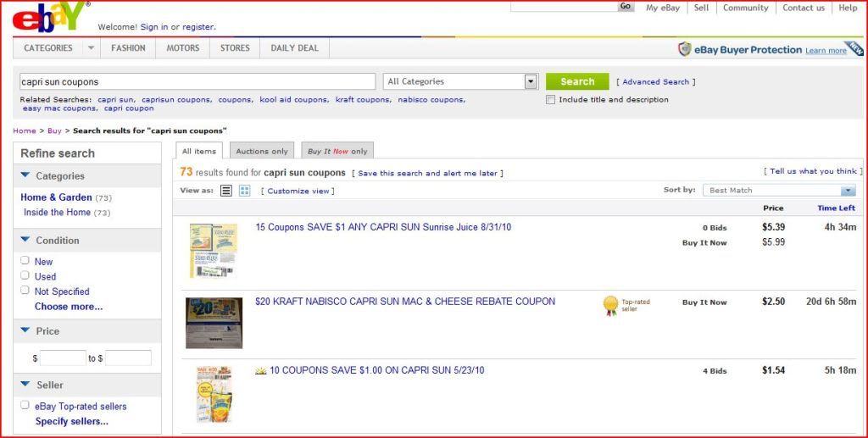Click the sunrise icon beside 10 COUPONS listing
The image size is (868, 438).
point(261,370)
